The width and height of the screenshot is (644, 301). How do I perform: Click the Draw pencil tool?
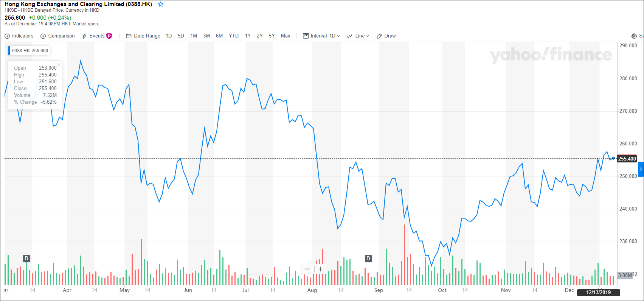tap(386, 36)
